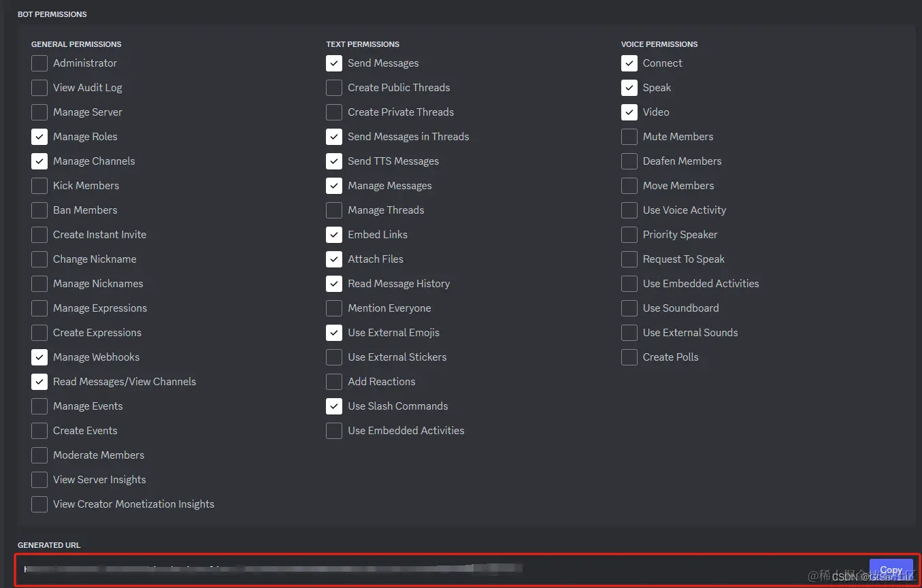The image size is (922, 588).
Task: Check the Mention Everyone permission
Action: click(x=334, y=308)
